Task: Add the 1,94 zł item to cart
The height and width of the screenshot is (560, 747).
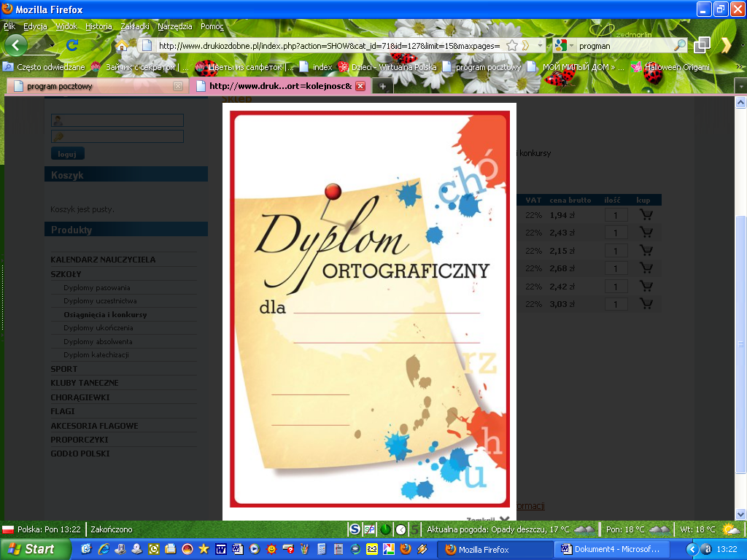Action: pos(645,215)
